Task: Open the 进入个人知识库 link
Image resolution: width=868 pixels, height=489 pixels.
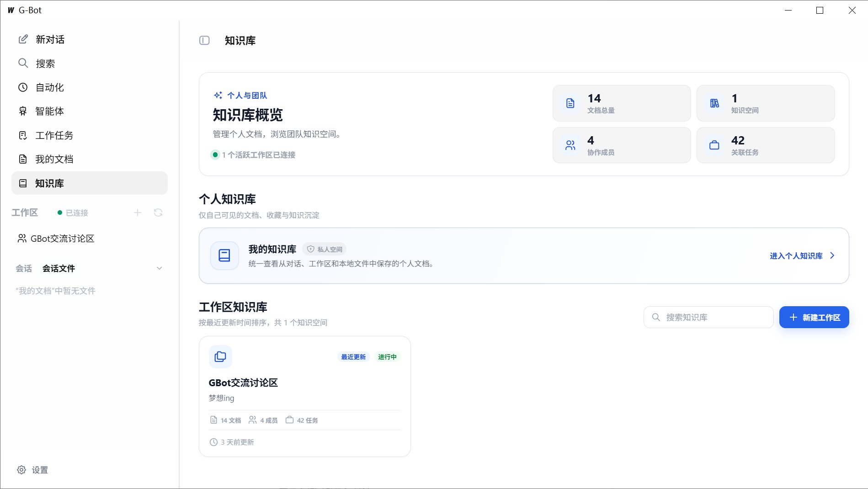Action: pyautogui.click(x=796, y=256)
